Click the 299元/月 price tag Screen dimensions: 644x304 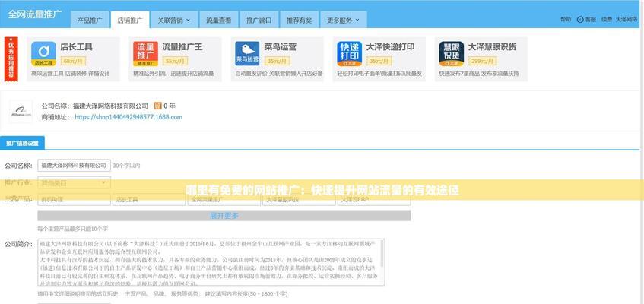[x=483, y=61]
